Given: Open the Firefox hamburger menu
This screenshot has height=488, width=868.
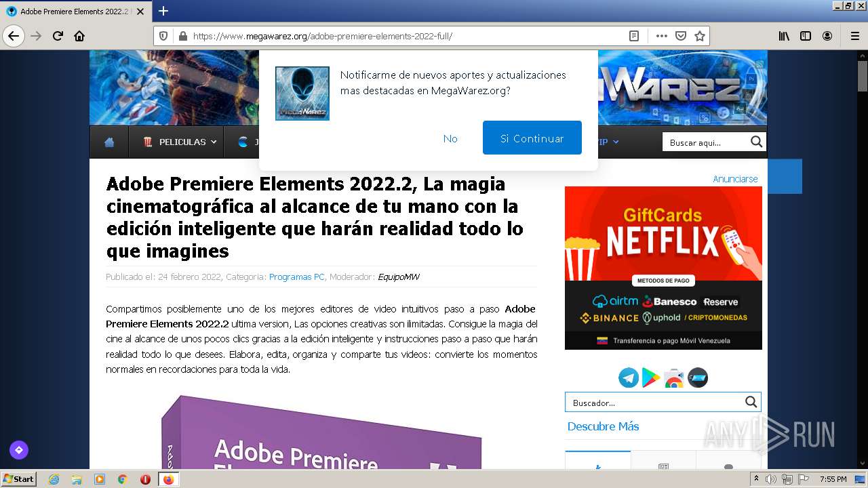Looking at the screenshot, I should pyautogui.click(x=855, y=36).
